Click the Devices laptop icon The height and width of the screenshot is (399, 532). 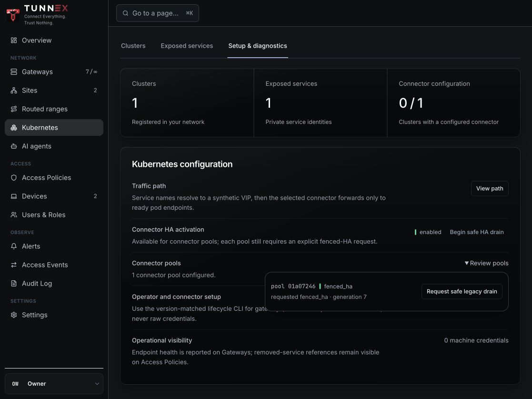point(13,196)
